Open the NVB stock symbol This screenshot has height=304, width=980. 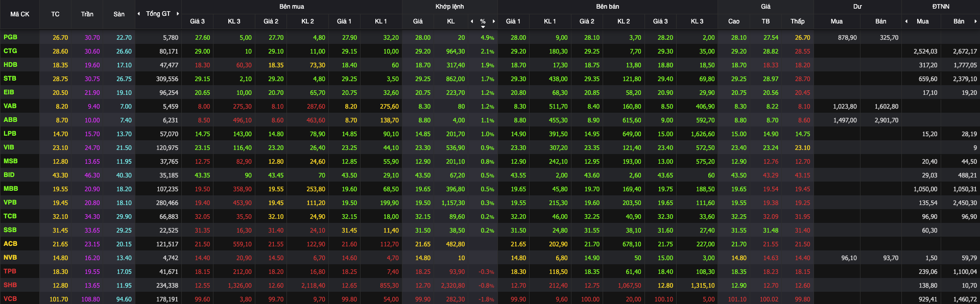[x=10, y=258]
